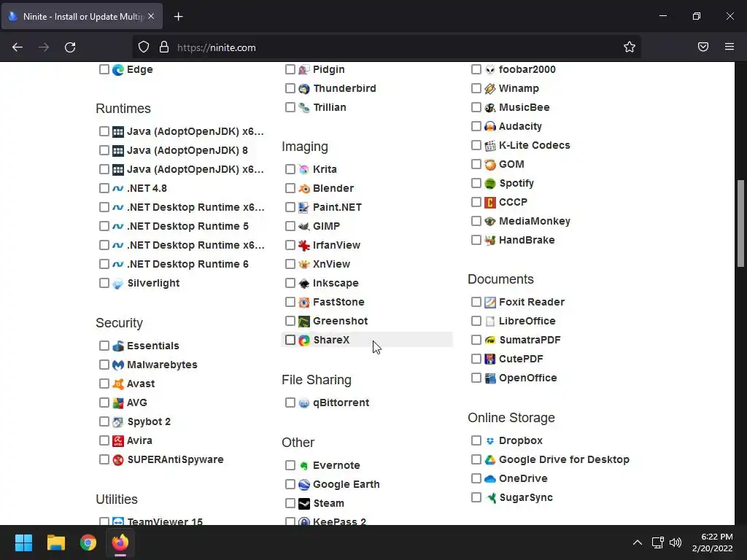Click the qBittorrent icon
This screenshot has height=560, width=747.
[x=304, y=402]
